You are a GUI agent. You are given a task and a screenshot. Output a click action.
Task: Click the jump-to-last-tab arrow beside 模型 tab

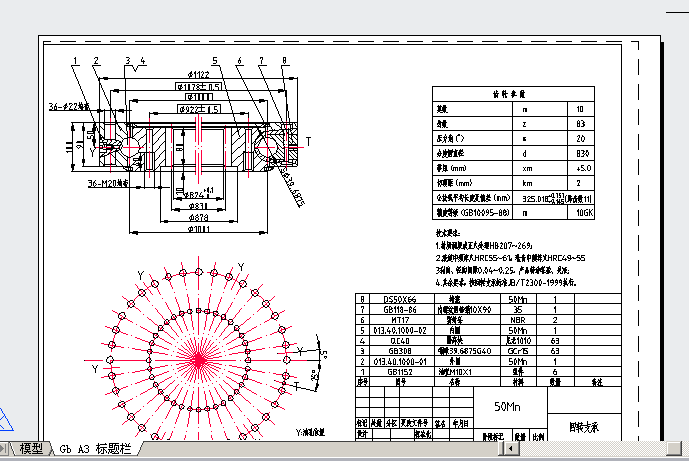[3, 449]
